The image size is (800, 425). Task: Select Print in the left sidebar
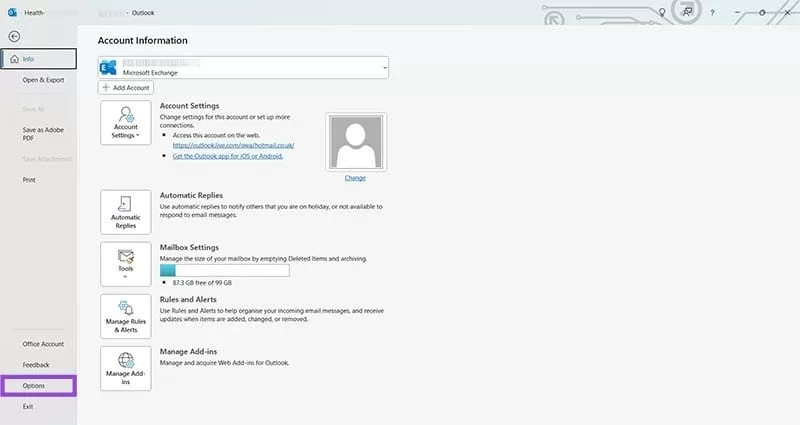tap(29, 180)
